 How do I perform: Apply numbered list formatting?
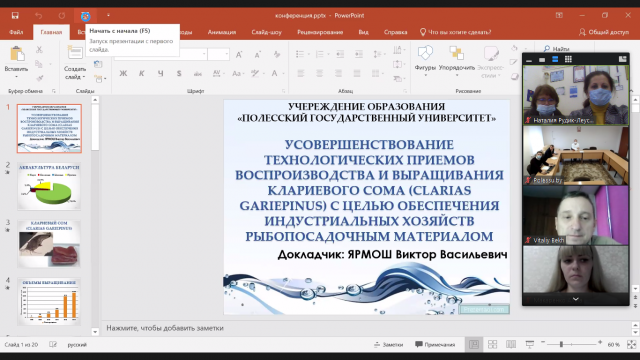pyautogui.click(x=319, y=54)
